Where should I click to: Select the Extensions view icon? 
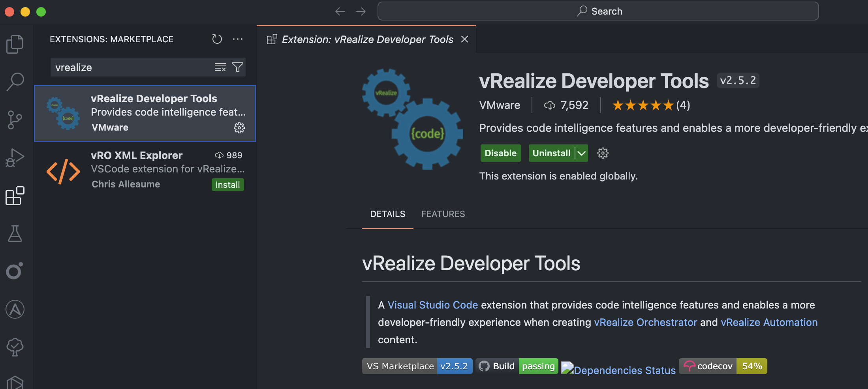coord(15,196)
